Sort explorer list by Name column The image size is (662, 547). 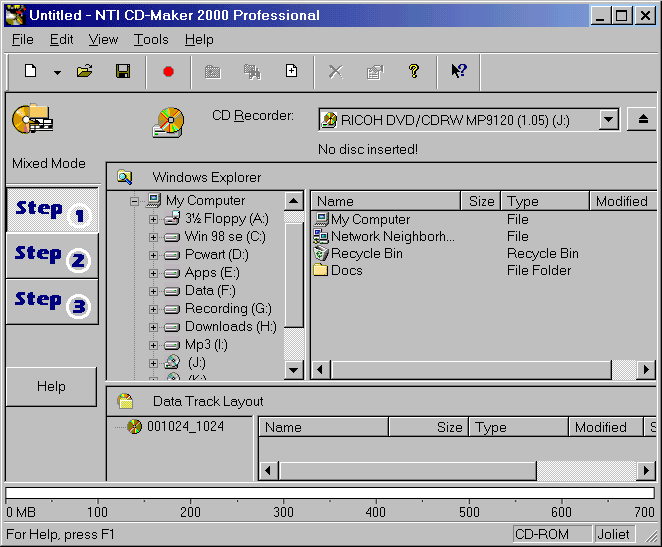pyautogui.click(x=385, y=201)
